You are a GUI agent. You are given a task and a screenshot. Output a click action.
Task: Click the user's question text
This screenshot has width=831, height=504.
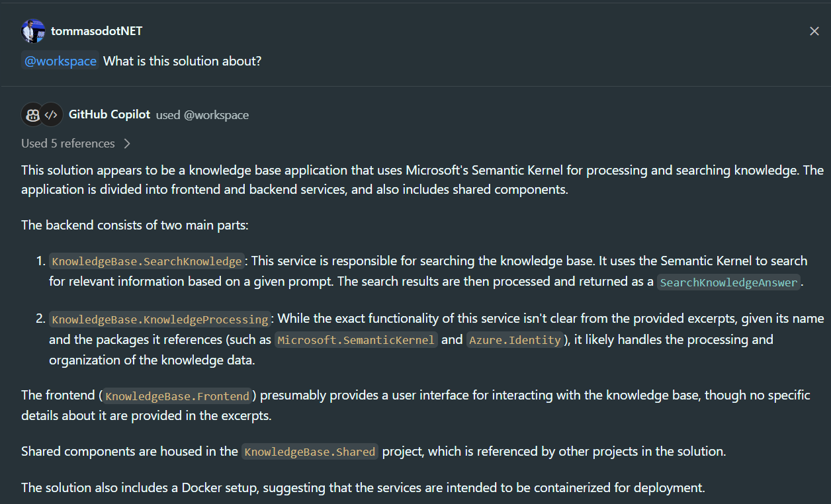click(183, 60)
